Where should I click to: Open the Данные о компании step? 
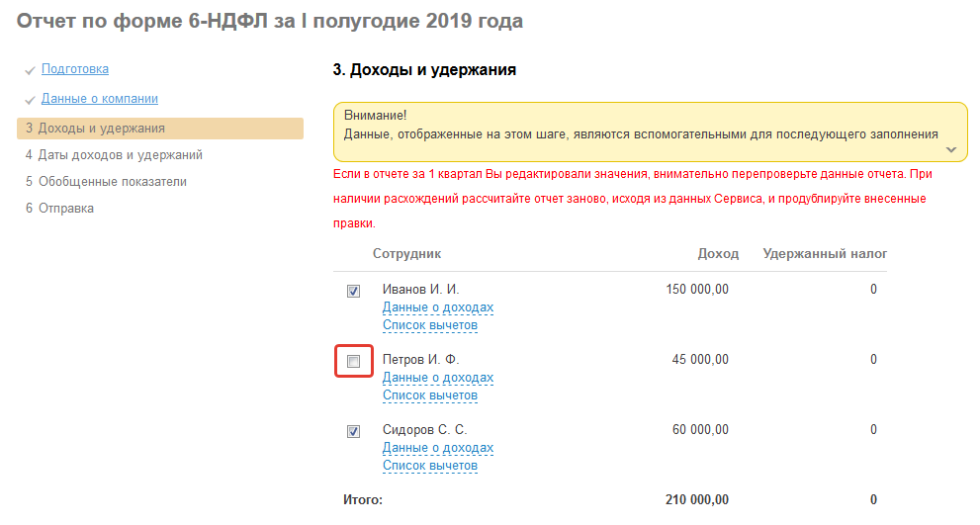[99, 99]
